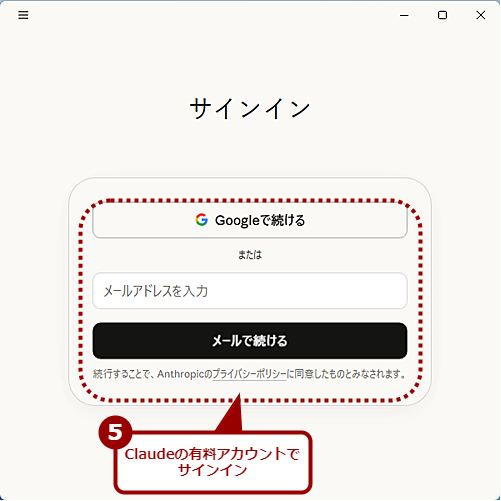Image resolution: width=501 pixels, height=501 pixels.
Task: Maximize the sign-in window
Action: tap(442, 15)
